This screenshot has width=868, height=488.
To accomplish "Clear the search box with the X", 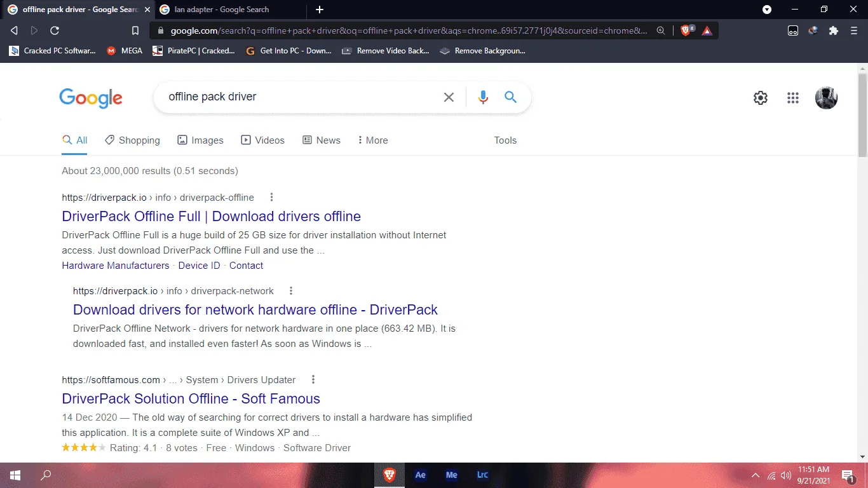I will (x=449, y=97).
